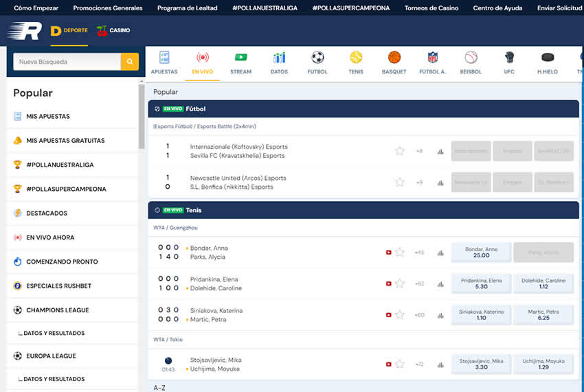
Task: Bet on Uchijima, Moyuka at 1.29
Action: 543,364
